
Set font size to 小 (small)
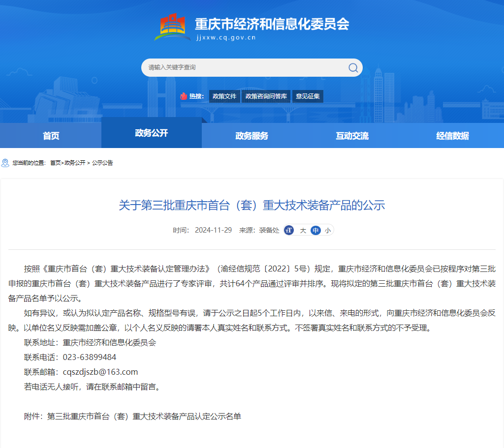pyautogui.click(x=328, y=230)
